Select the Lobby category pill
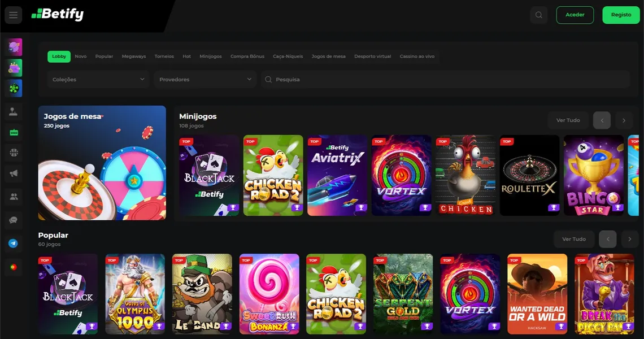 click(x=59, y=56)
